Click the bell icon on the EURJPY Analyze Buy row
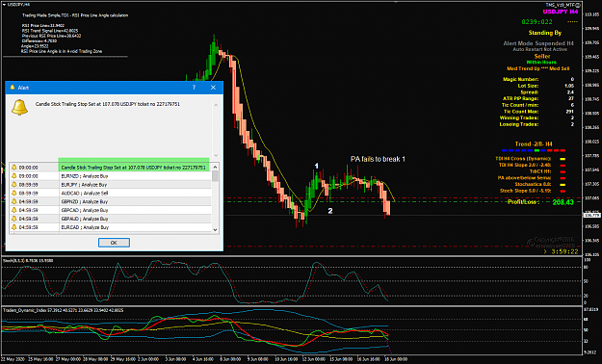The width and height of the screenshot is (602, 364). [14, 185]
